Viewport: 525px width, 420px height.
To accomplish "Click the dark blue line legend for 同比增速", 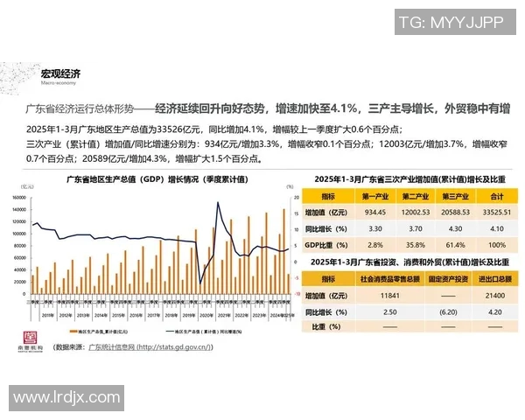I will (170, 332).
